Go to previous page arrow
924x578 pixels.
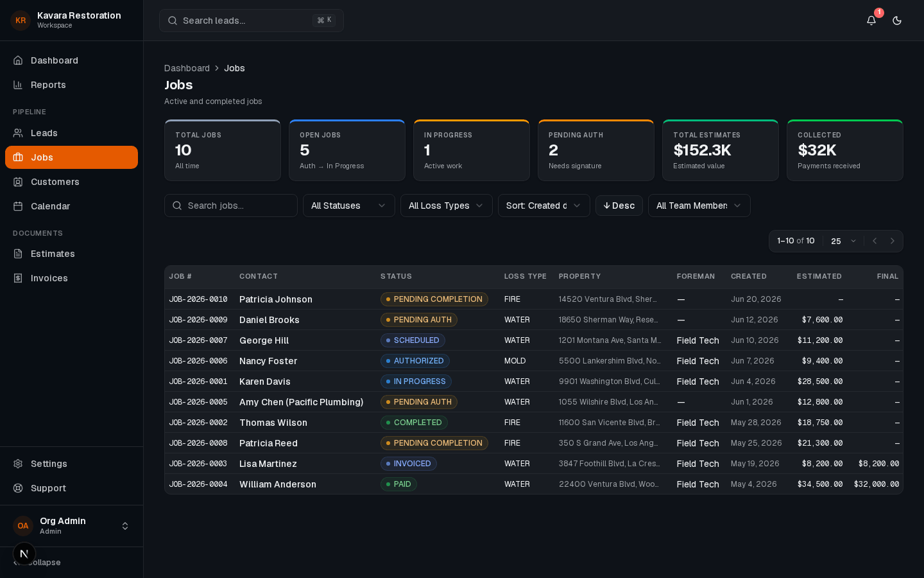[x=874, y=241]
